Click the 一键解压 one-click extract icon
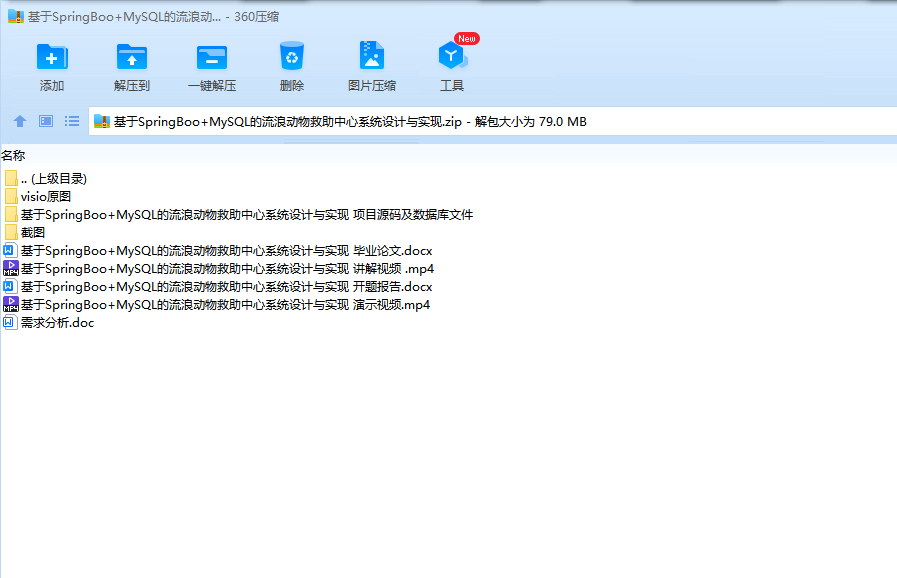 (212, 57)
